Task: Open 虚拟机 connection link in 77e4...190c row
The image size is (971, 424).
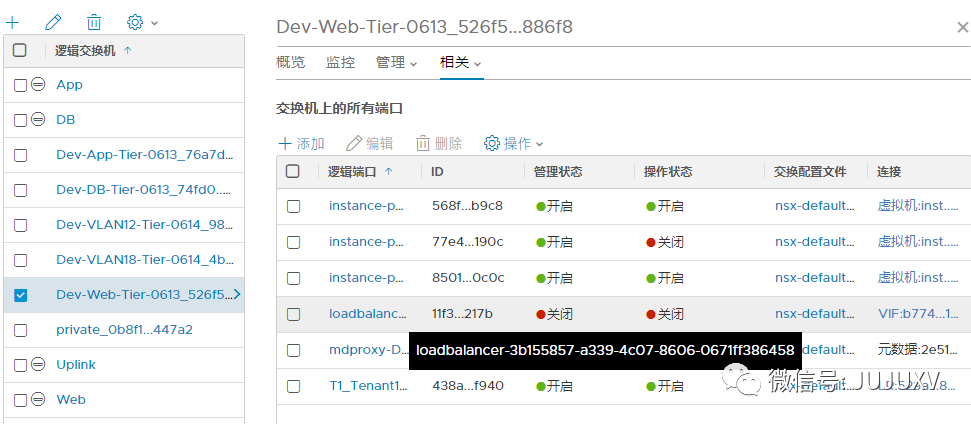Action: [918, 241]
